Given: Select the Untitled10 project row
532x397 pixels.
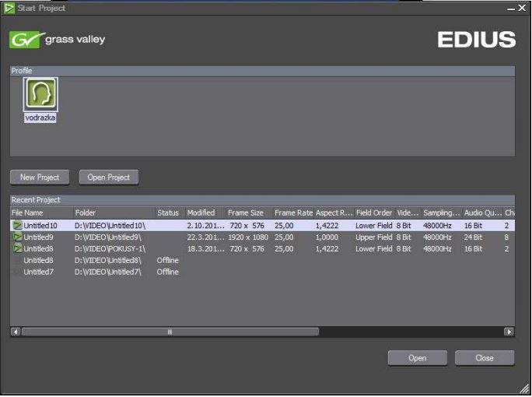Looking at the screenshot, I should pyautogui.click(x=262, y=226).
